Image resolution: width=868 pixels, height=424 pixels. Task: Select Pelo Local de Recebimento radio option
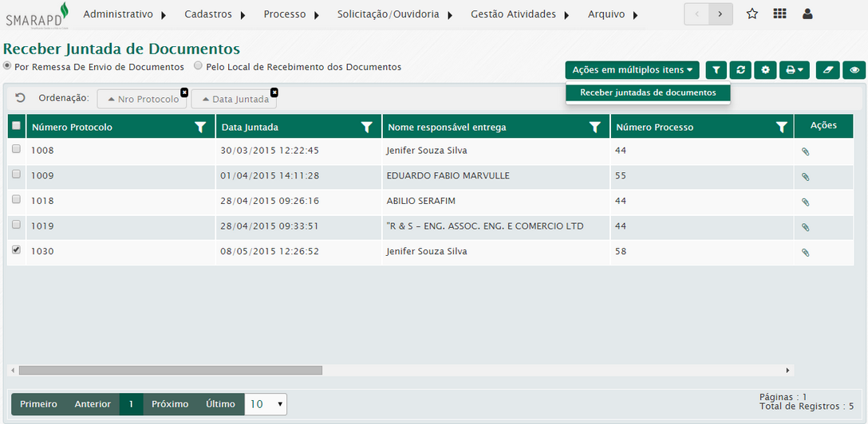coord(199,67)
